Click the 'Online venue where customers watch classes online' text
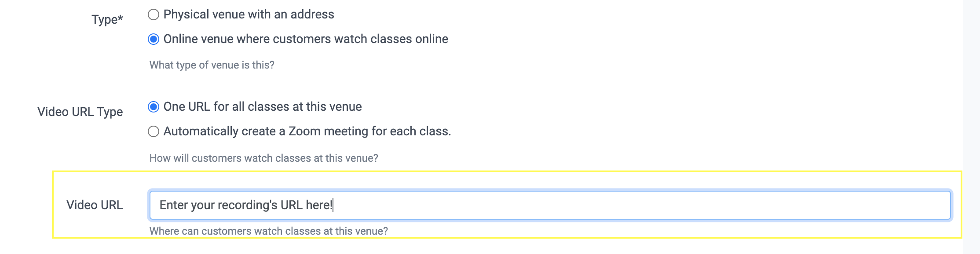The height and width of the screenshot is (254, 980). (x=306, y=39)
